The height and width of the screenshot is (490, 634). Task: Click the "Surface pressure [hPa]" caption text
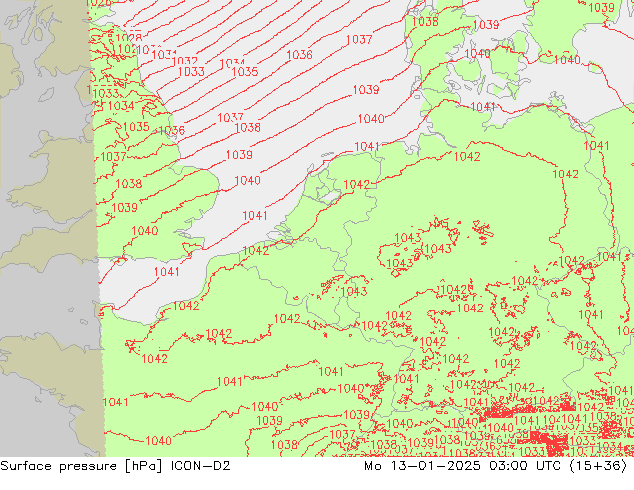(x=83, y=466)
